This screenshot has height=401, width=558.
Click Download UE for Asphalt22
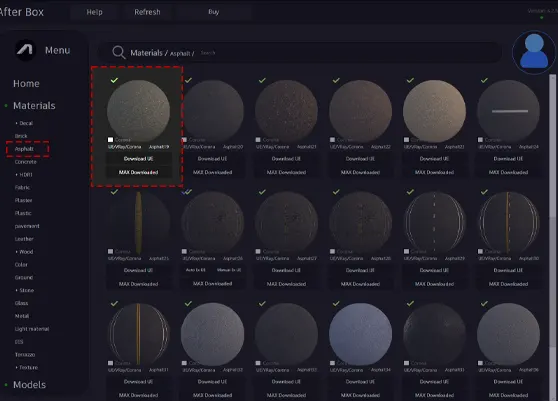tap(360, 159)
